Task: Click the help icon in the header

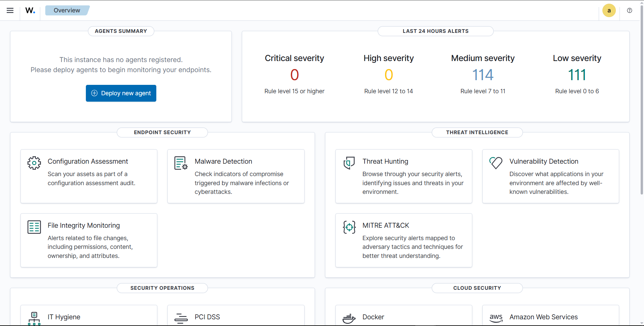Action: point(630,10)
